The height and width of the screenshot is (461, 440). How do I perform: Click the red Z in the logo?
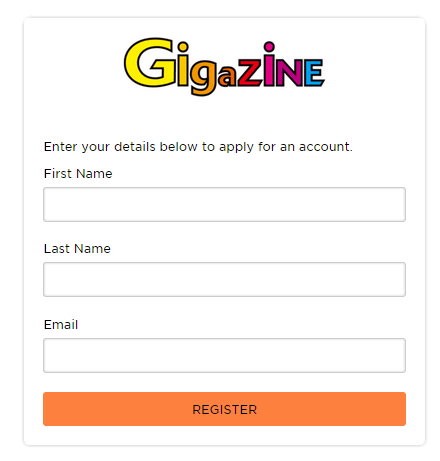[x=250, y=72]
